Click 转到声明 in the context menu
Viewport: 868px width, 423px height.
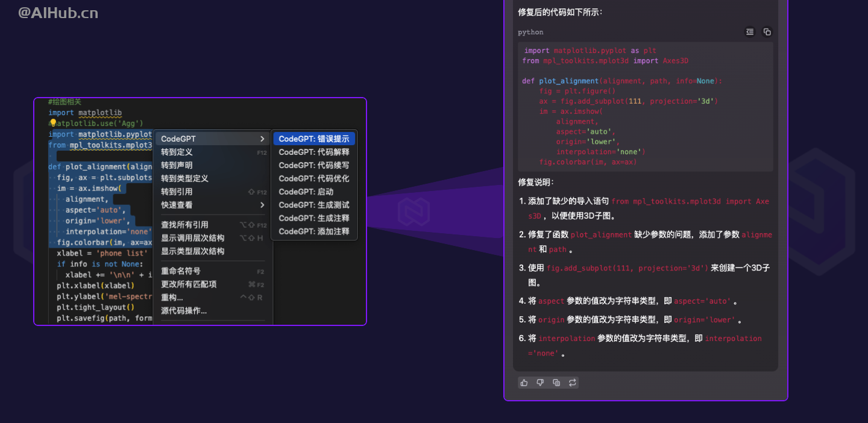coord(213,165)
